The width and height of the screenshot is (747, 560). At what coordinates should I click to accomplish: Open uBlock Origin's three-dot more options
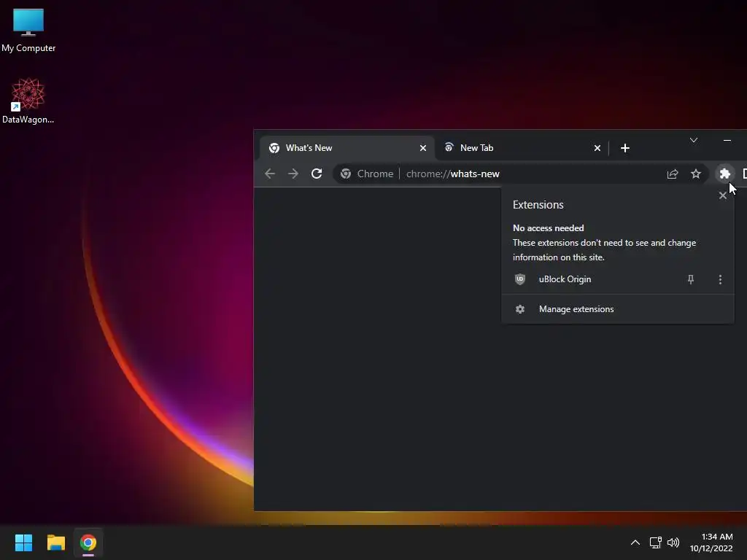720,279
